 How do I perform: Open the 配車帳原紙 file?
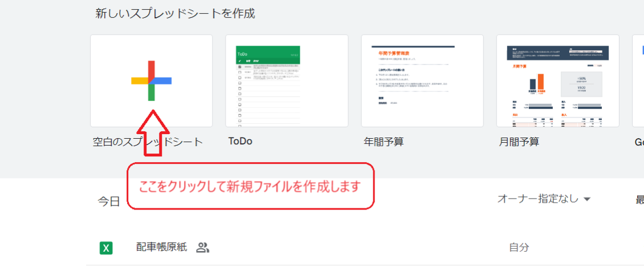(x=161, y=247)
